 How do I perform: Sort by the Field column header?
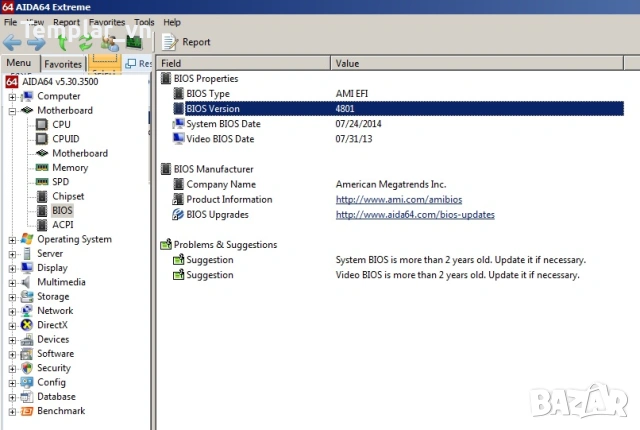[x=244, y=63]
